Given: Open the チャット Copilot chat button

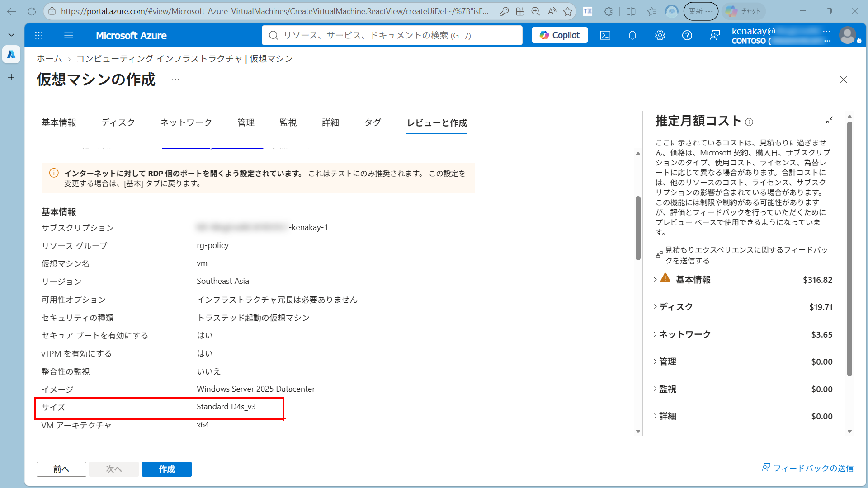Looking at the screenshot, I should click(744, 11).
